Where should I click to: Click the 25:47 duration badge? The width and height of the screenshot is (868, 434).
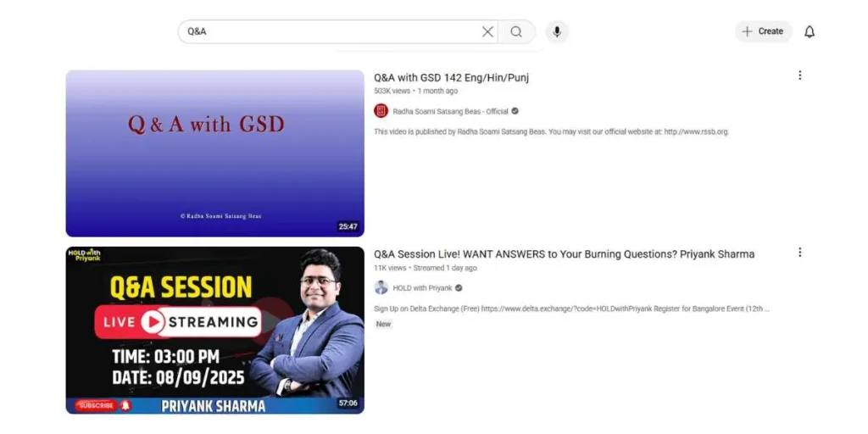pos(348,226)
